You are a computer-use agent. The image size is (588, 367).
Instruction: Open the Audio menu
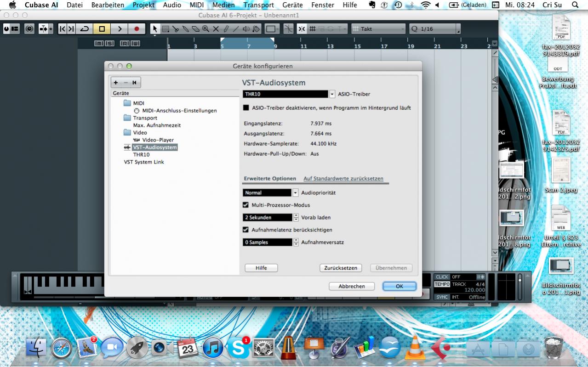(172, 5)
